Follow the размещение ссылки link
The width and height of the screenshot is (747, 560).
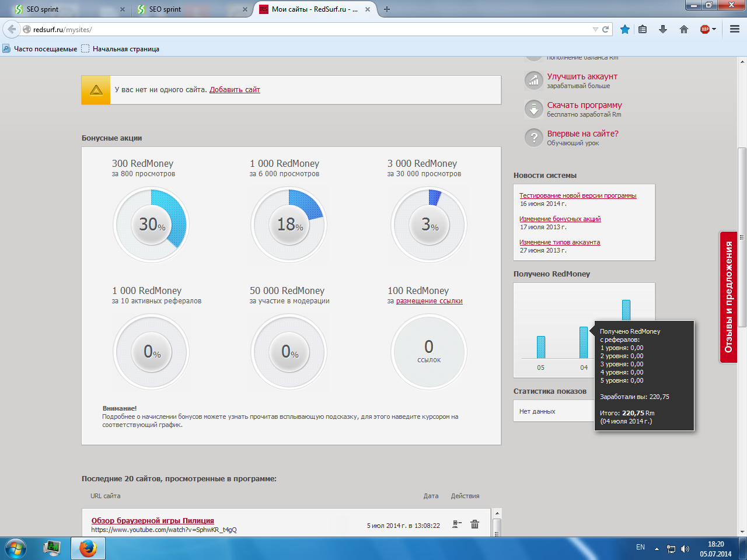point(430,301)
